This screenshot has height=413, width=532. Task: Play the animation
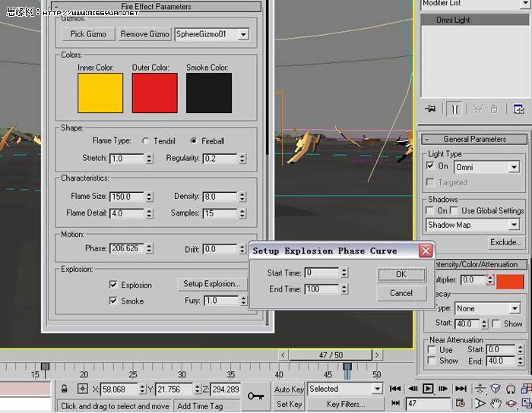[428, 388]
